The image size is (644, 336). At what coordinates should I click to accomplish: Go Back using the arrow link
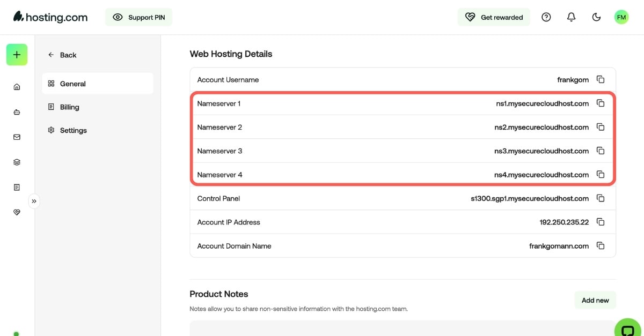[62, 55]
